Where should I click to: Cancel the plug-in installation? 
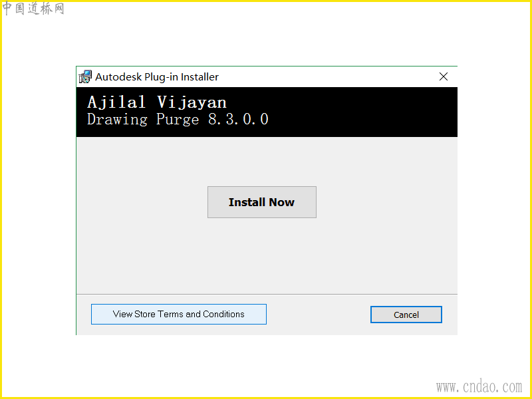click(406, 315)
